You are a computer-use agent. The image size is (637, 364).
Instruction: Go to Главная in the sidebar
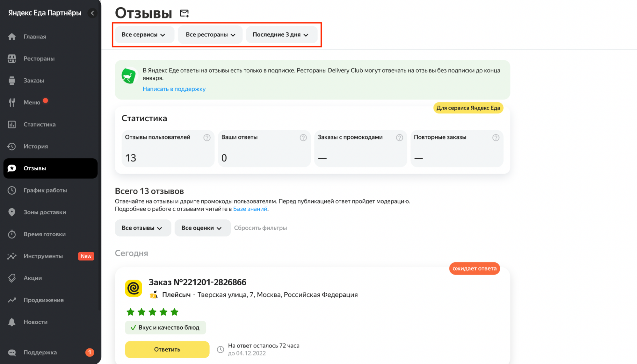coord(50,37)
